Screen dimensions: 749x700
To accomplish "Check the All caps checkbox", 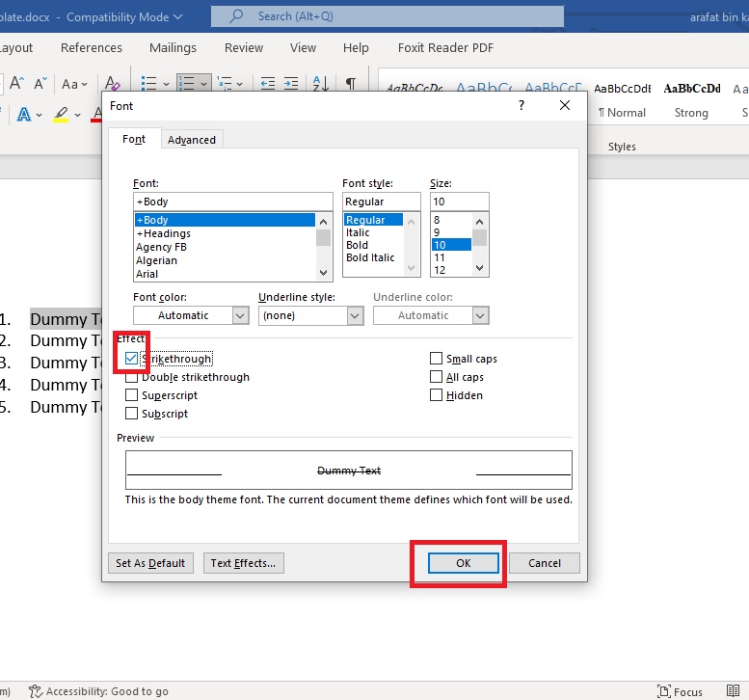I will click(436, 377).
